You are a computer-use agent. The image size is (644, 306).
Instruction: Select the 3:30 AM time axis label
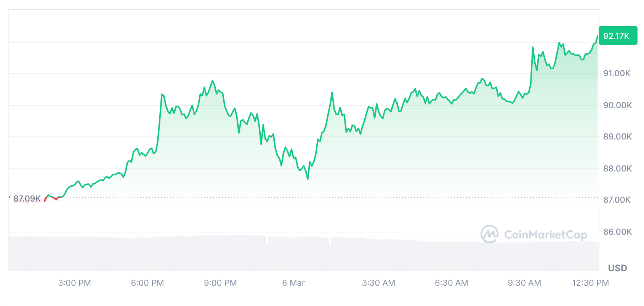coord(378,283)
